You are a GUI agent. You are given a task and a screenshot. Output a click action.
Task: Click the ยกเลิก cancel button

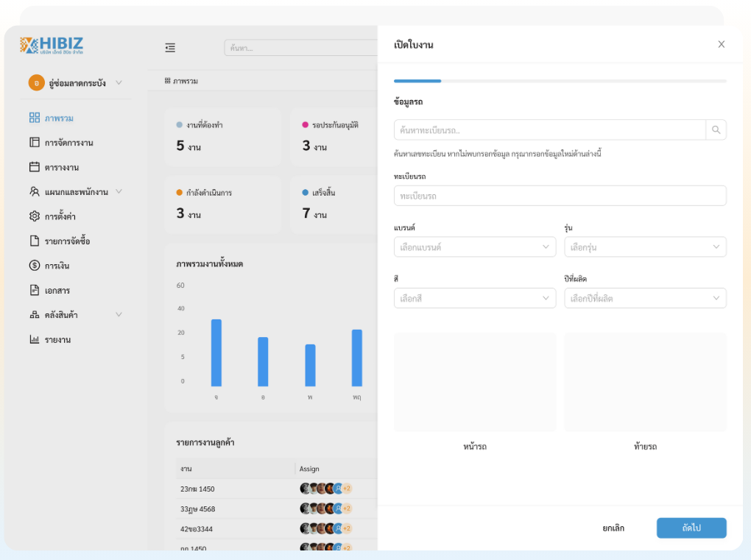(613, 528)
